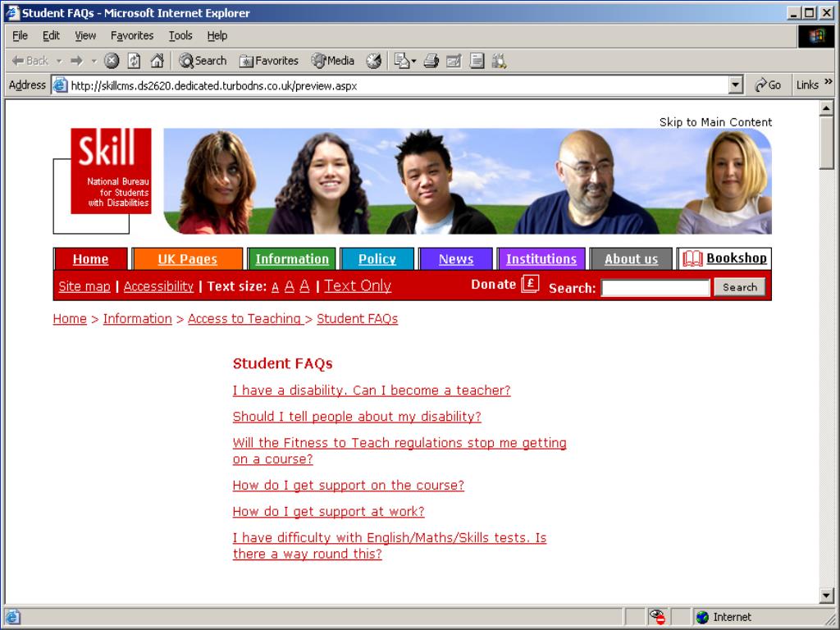Open the Help menu

click(217, 36)
